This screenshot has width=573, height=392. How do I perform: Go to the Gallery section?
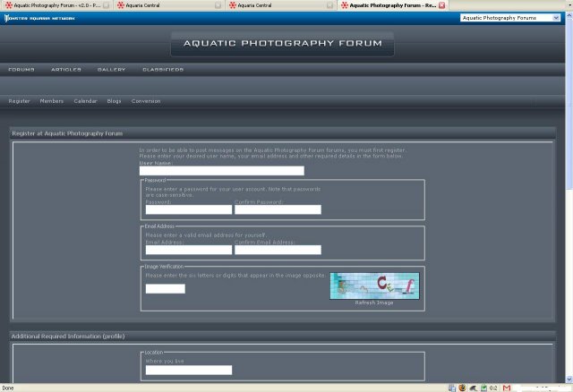pyautogui.click(x=111, y=69)
